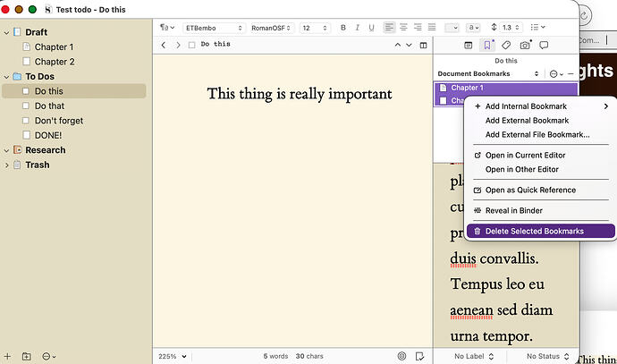Change the 225% zoom level
This screenshot has width=617, height=364.
coord(173,356)
